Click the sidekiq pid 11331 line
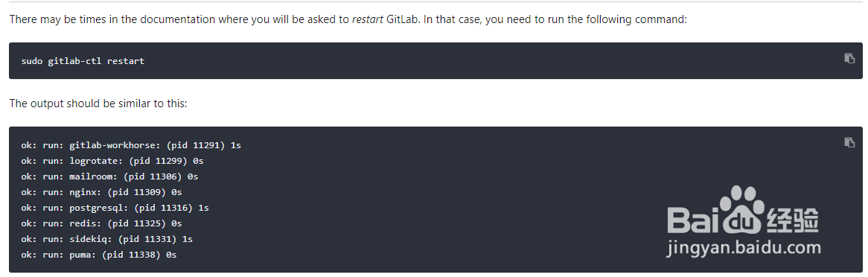Screen dimensions: 868x277 (x=107, y=239)
